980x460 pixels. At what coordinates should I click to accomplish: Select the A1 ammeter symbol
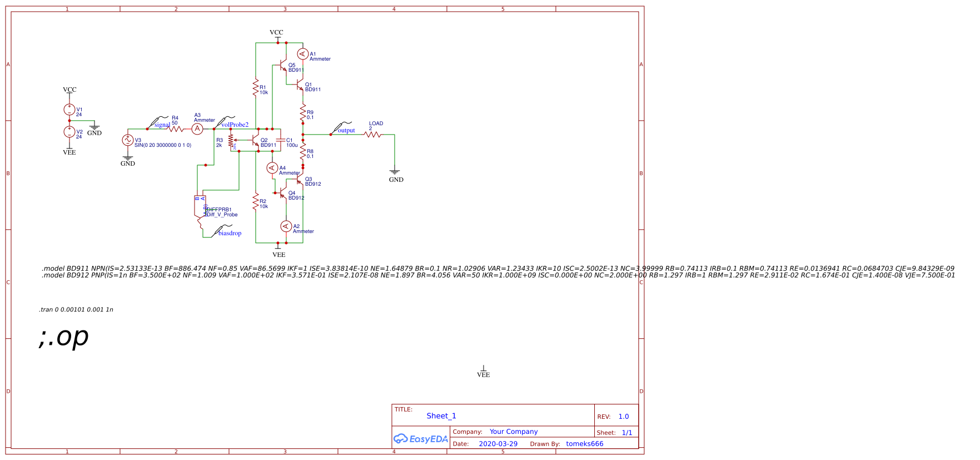302,54
